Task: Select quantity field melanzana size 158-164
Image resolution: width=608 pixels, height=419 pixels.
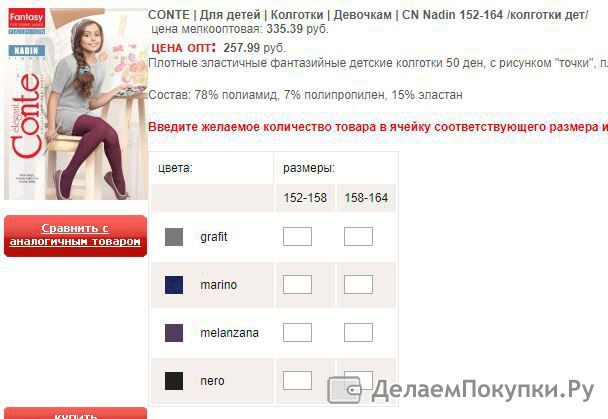Action: 358,333
